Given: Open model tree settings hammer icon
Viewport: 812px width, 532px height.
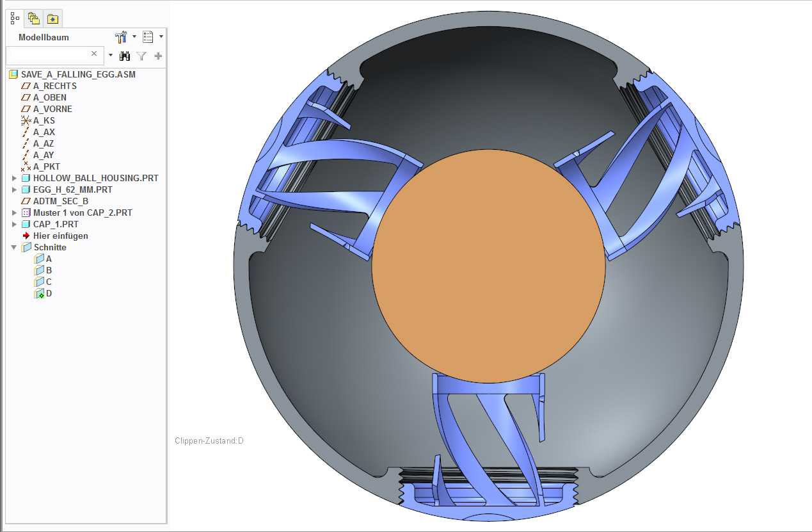Looking at the screenshot, I should [x=121, y=37].
